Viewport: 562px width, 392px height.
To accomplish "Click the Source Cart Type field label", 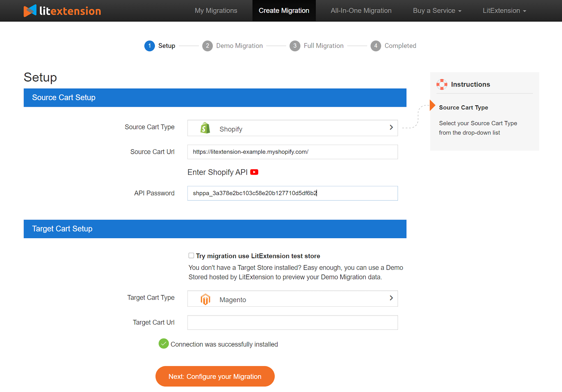I will (x=150, y=127).
